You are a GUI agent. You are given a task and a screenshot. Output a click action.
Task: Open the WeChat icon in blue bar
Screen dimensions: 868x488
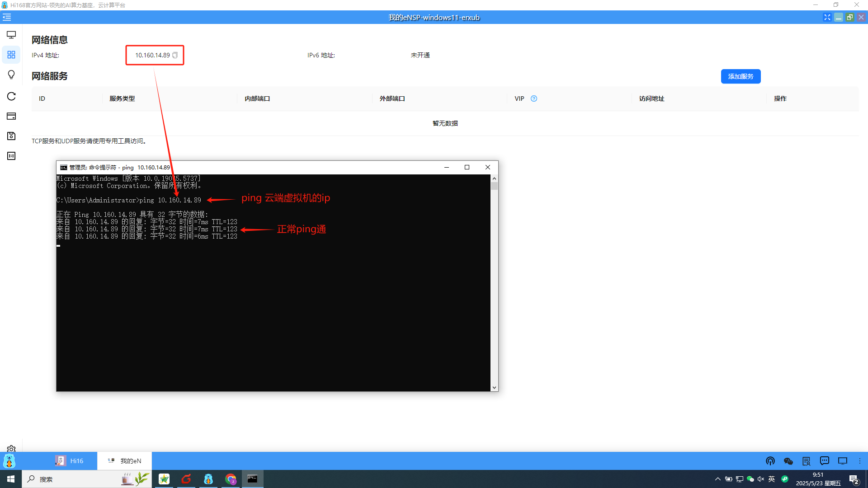pyautogui.click(x=788, y=461)
